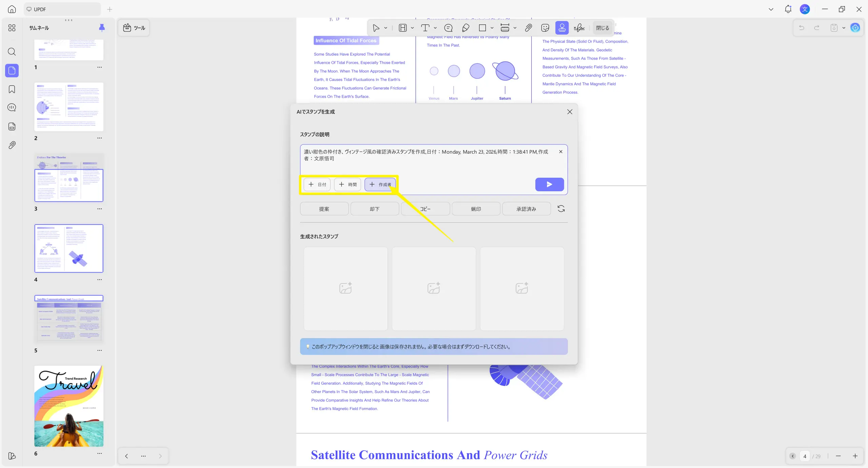Expand the text tool dropdown arrow
Viewport: 868px width, 468px height.
pos(435,28)
